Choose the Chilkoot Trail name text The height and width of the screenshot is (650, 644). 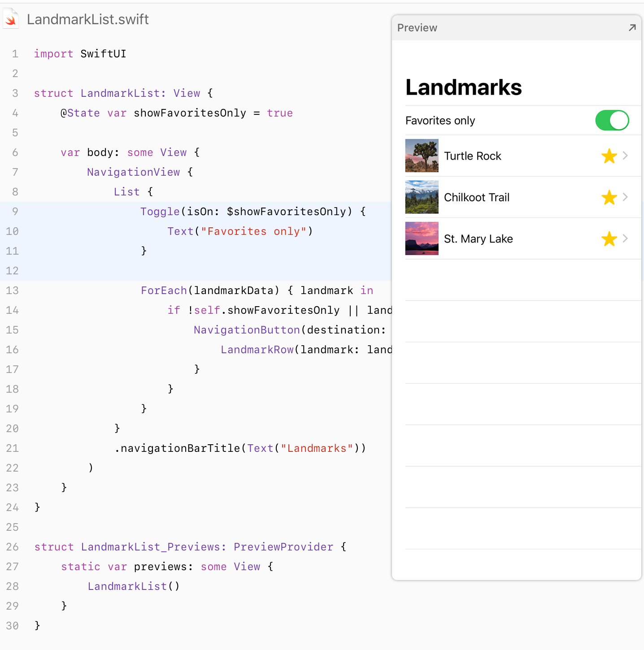476,197
